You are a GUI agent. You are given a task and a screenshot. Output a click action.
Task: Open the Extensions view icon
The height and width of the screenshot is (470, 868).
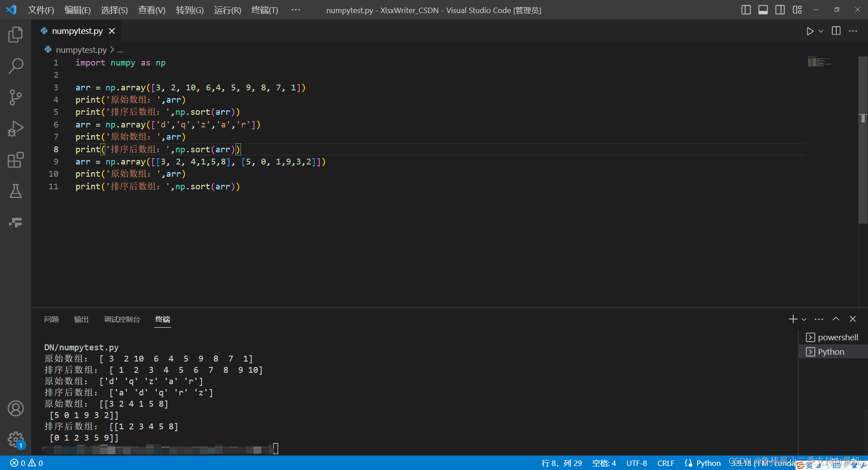15,160
